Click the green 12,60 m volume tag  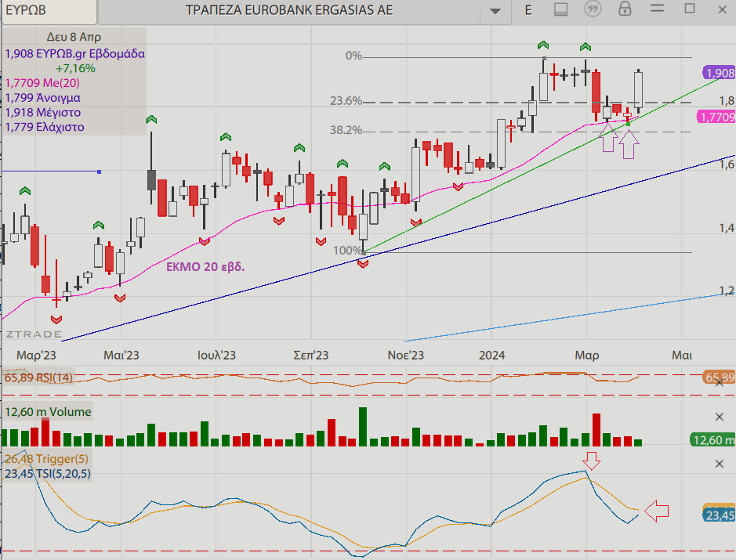[713, 440]
